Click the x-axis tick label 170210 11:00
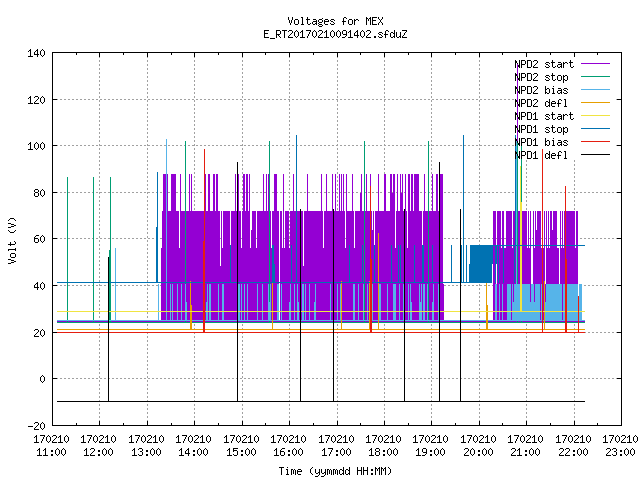 click(x=51, y=446)
